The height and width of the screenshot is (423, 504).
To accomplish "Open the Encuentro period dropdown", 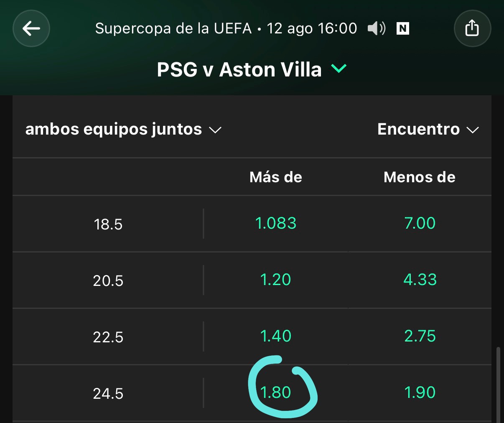I will coord(428,129).
